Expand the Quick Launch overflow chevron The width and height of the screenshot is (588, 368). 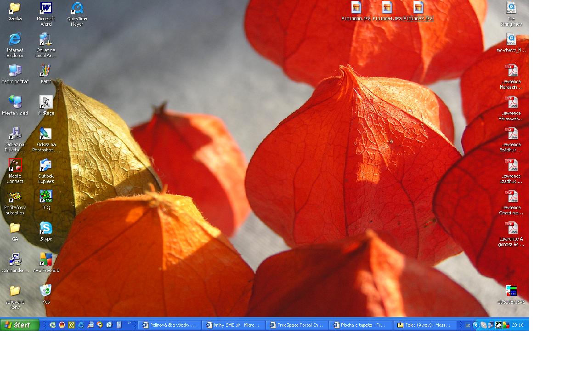129,323
